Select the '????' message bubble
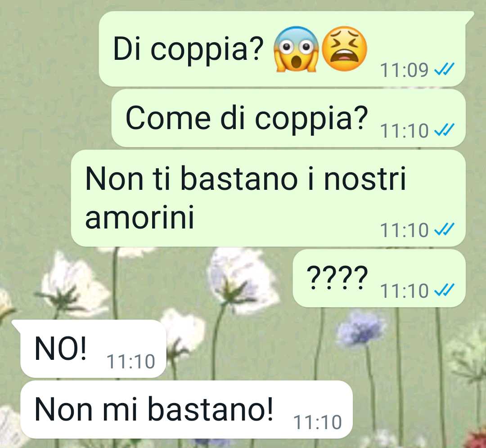This screenshot has width=486, height=448. coord(379,278)
